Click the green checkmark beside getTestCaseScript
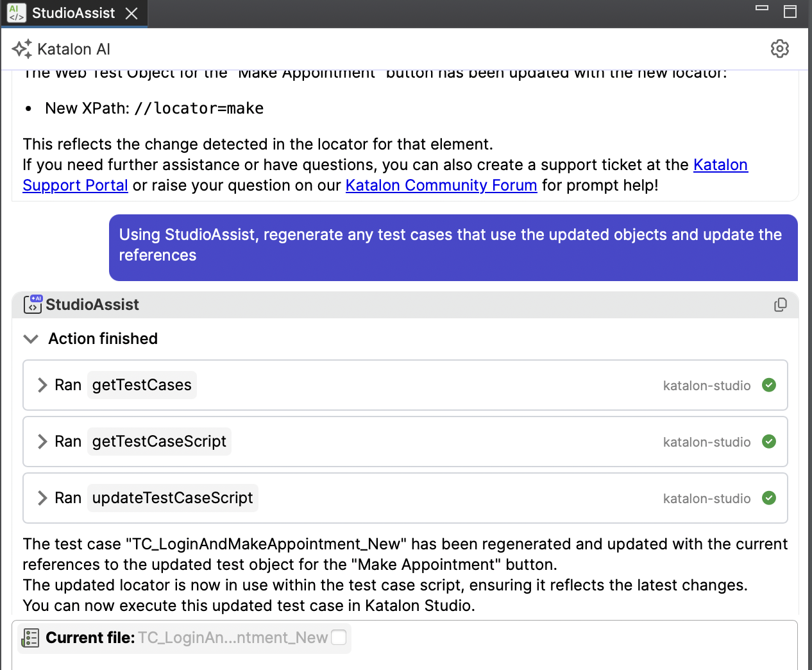The height and width of the screenshot is (670, 812). (768, 442)
